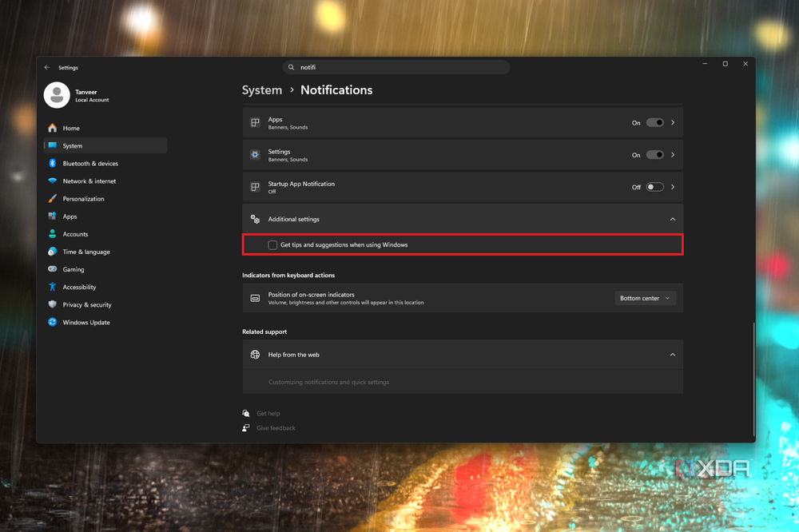Click the Additional settings gears icon
799x532 pixels.
tap(256, 219)
